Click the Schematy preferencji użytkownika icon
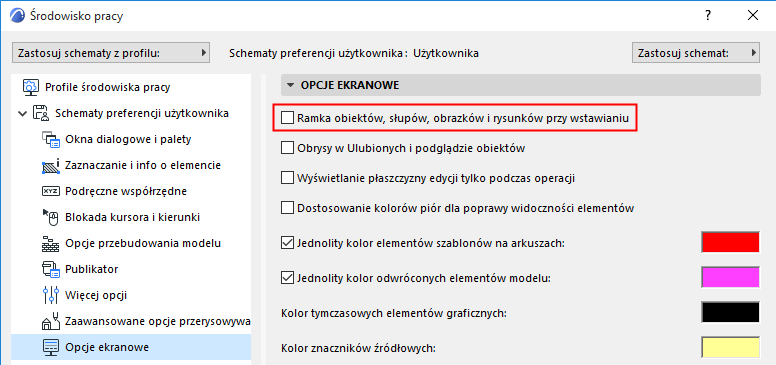Screen dimensions: 776x365 (41, 114)
